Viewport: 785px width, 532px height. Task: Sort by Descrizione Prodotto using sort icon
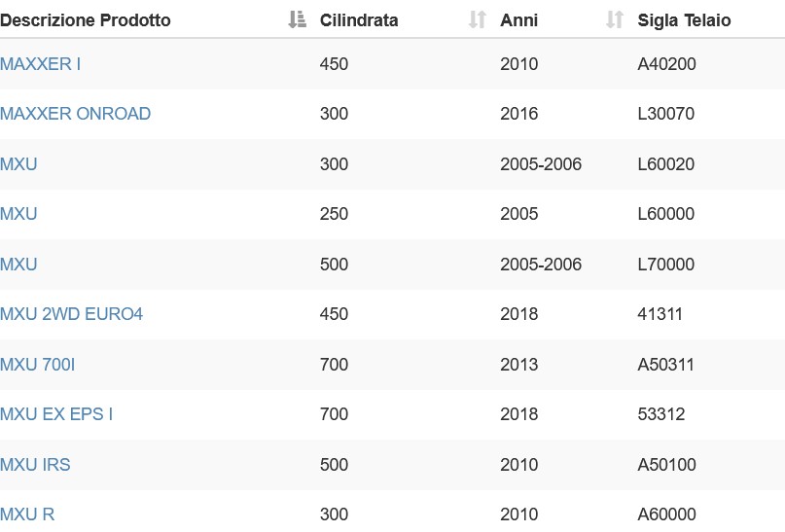pos(298,20)
